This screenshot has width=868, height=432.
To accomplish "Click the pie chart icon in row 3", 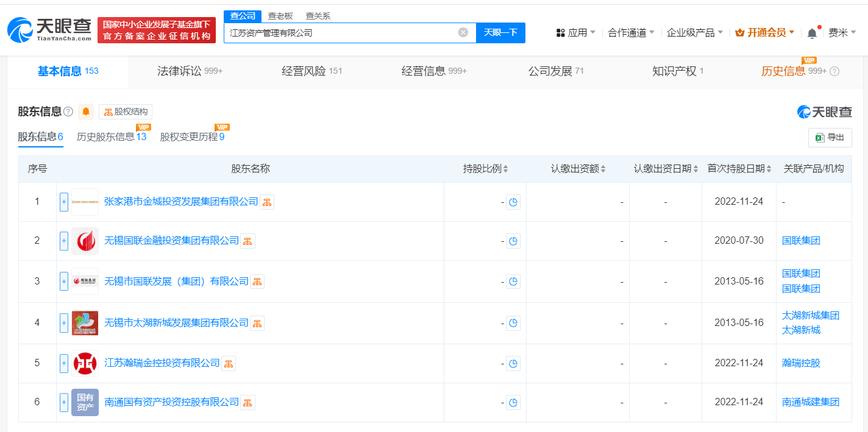I will tap(513, 282).
